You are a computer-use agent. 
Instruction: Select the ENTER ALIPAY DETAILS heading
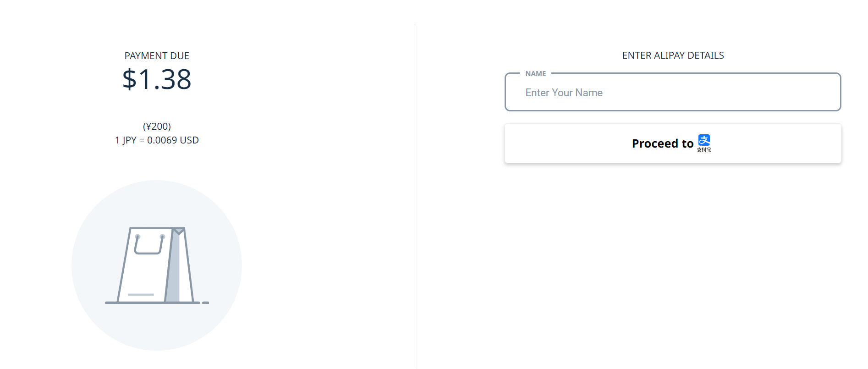tap(673, 55)
